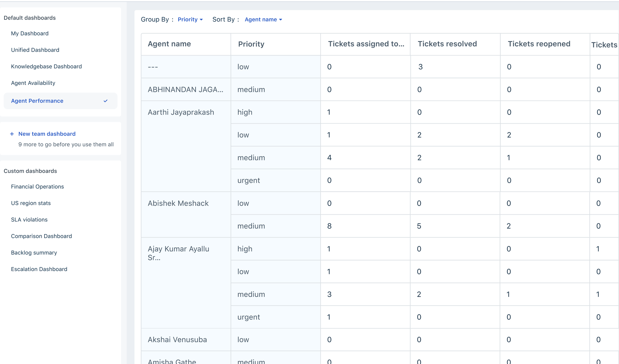Open the Group By Priority dropdown
This screenshot has width=619, height=364.
[190, 19]
